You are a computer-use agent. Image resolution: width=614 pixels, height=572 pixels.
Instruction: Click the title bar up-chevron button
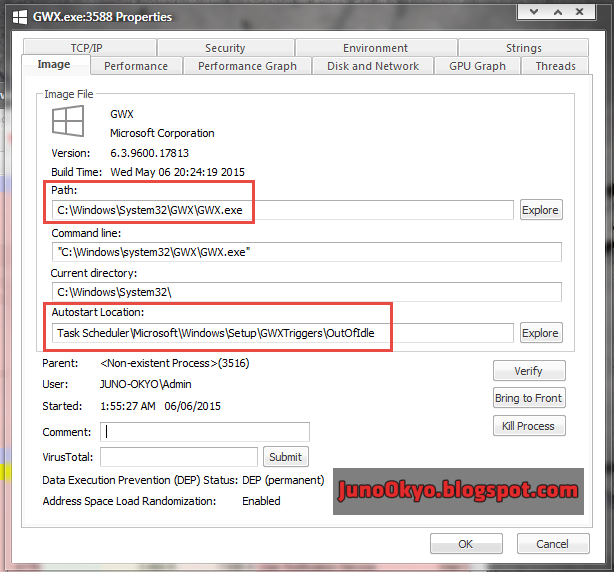558,12
